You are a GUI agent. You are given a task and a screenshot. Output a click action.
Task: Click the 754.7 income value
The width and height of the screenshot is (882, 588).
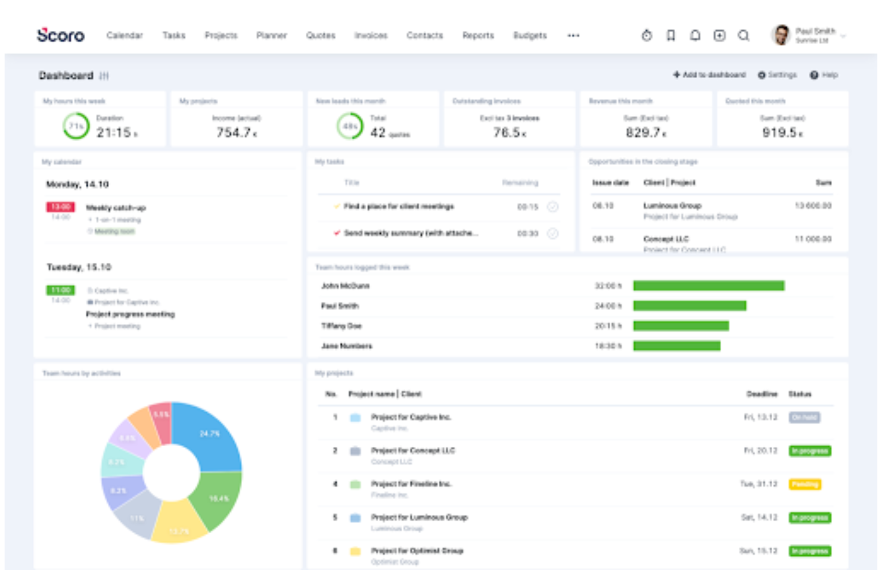[237, 133]
